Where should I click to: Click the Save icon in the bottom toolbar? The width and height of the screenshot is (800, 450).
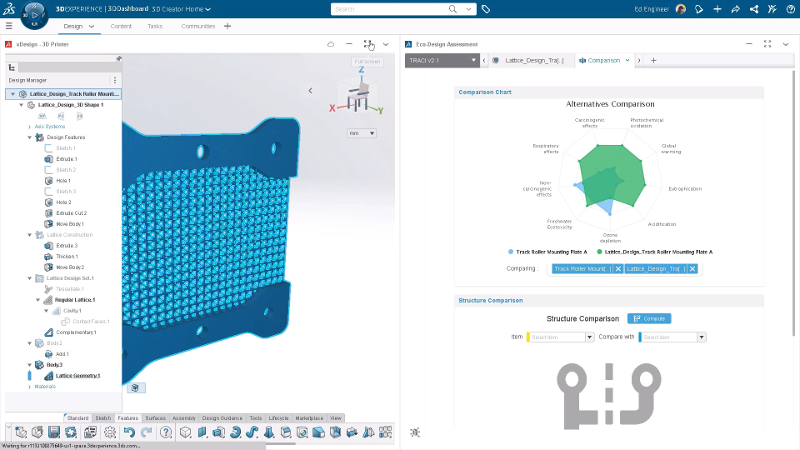pos(53,432)
